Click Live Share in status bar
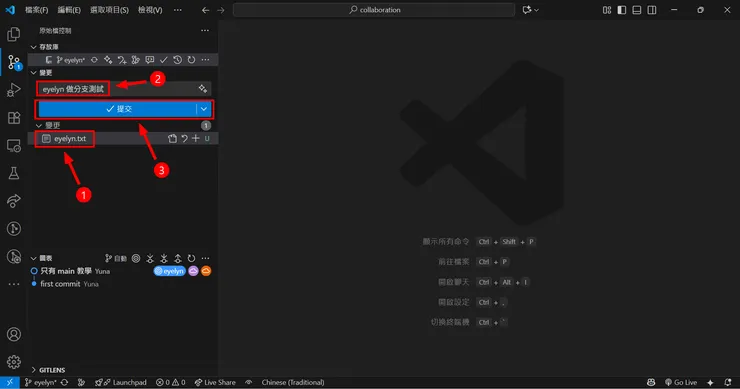Screen dimensions: 740x389 tap(215, 382)
